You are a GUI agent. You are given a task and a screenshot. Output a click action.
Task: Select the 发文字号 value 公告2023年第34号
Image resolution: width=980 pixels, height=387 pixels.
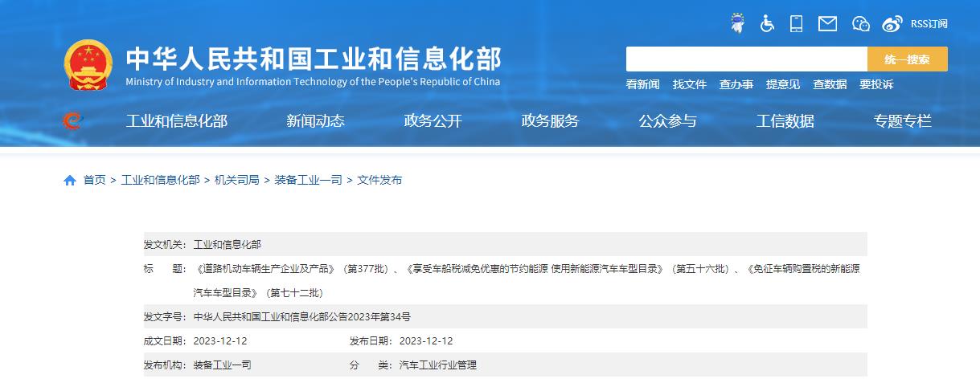pyautogui.click(x=302, y=317)
